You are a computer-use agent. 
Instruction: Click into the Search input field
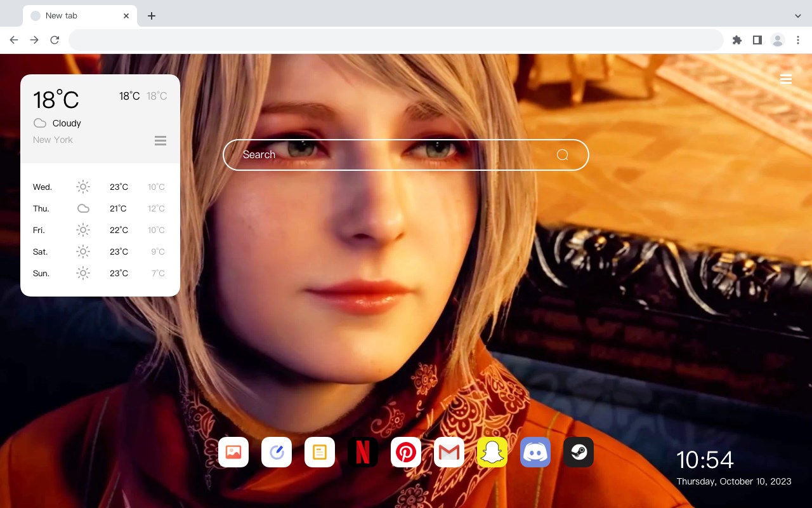tap(406, 155)
